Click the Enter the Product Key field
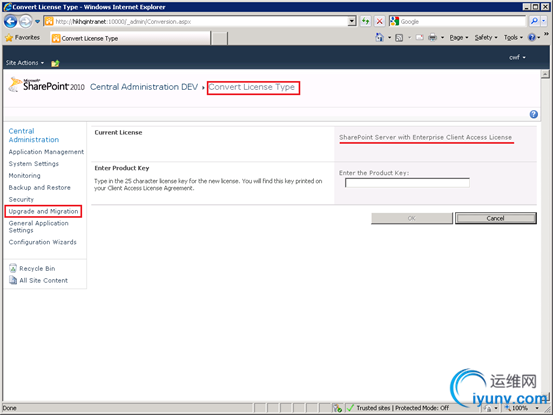The image size is (553, 415). tap(407, 183)
